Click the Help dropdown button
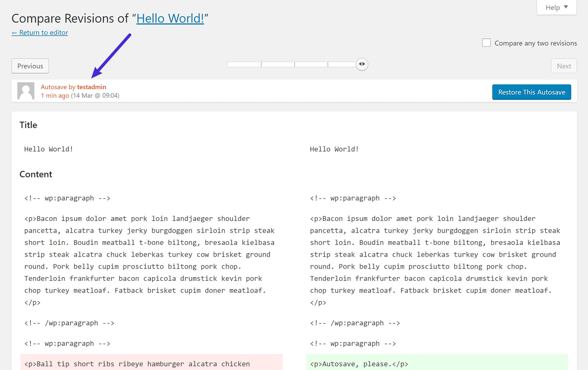The height and width of the screenshot is (370, 588). [x=557, y=8]
